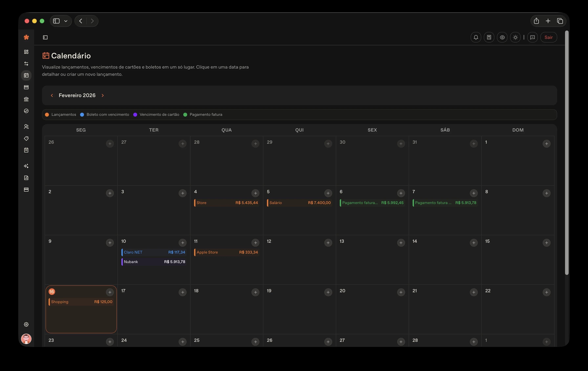
Task: Open the feedback chat icon in top bar
Action: coord(533,37)
